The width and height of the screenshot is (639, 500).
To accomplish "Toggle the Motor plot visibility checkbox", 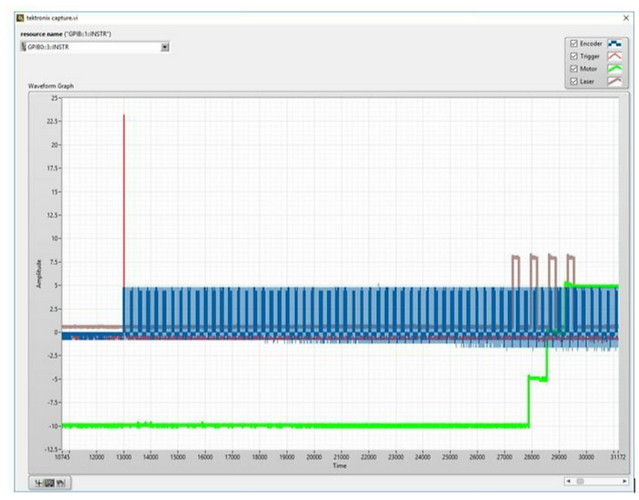I will tap(574, 69).
